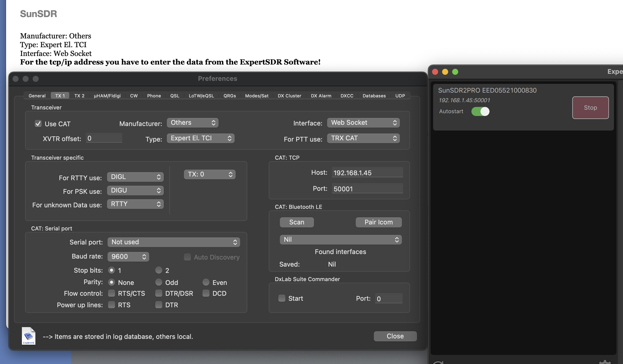623x364 pixels.
Task: Switch to the Modes/Sat tab
Action: 257,96
